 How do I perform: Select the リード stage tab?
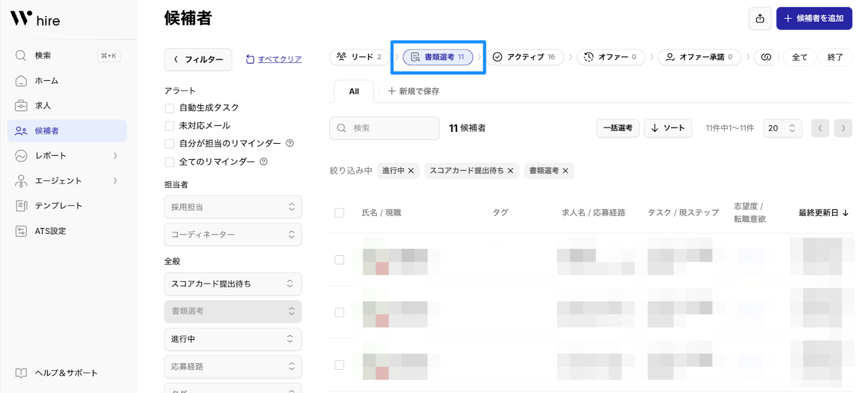tap(359, 57)
